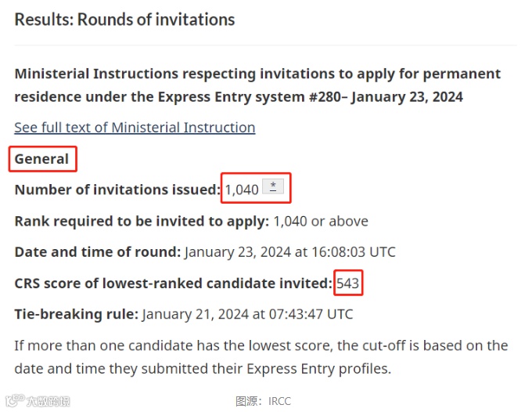
Task: Click the "CRS score of lowest-ranked candidate" label
Action: tap(173, 284)
